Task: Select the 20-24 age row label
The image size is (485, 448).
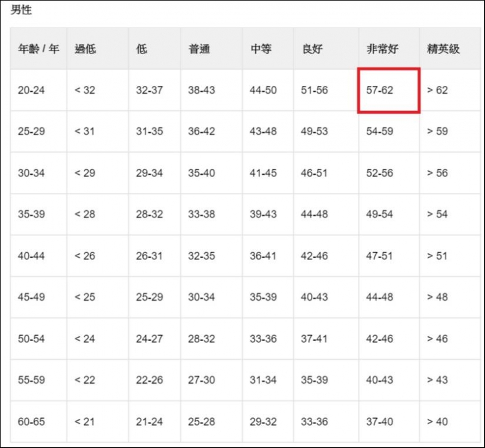Action: pyautogui.click(x=31, y=90)
